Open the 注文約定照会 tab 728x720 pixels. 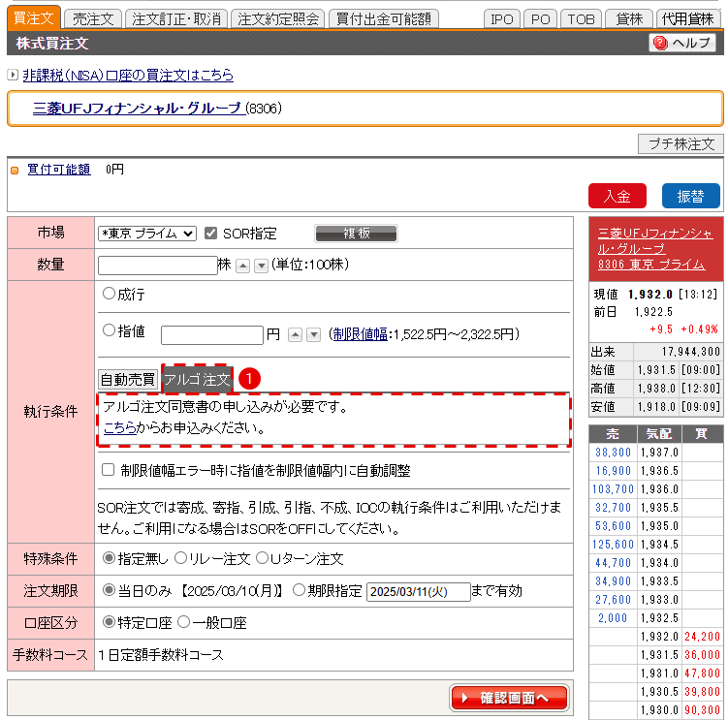click(x=278, y=18)
